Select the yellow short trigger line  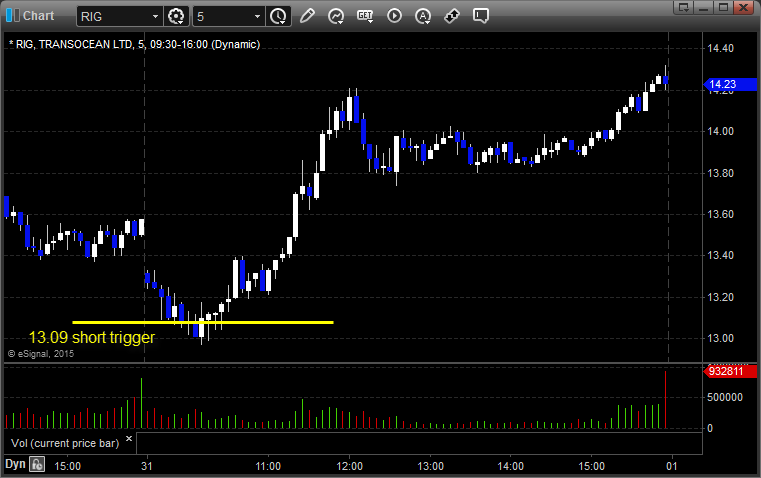(203, 322)
